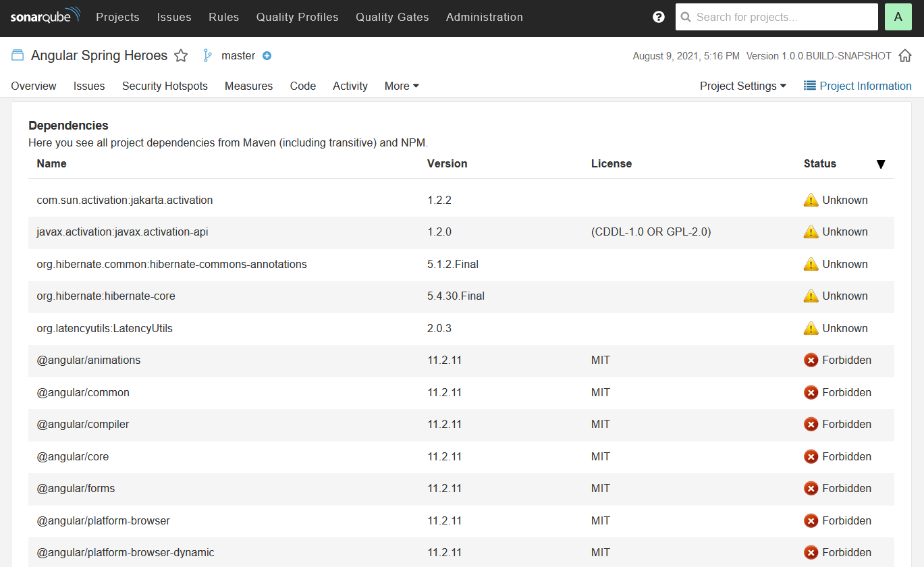Click the Status column header
This screenshot has width=924, height=567.
click(820, 163)
